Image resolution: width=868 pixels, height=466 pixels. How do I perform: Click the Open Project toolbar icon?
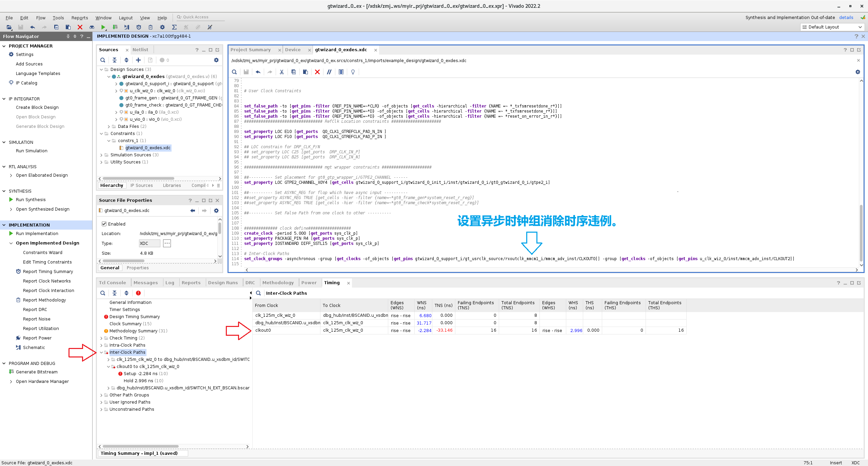(x=9, y=27)
